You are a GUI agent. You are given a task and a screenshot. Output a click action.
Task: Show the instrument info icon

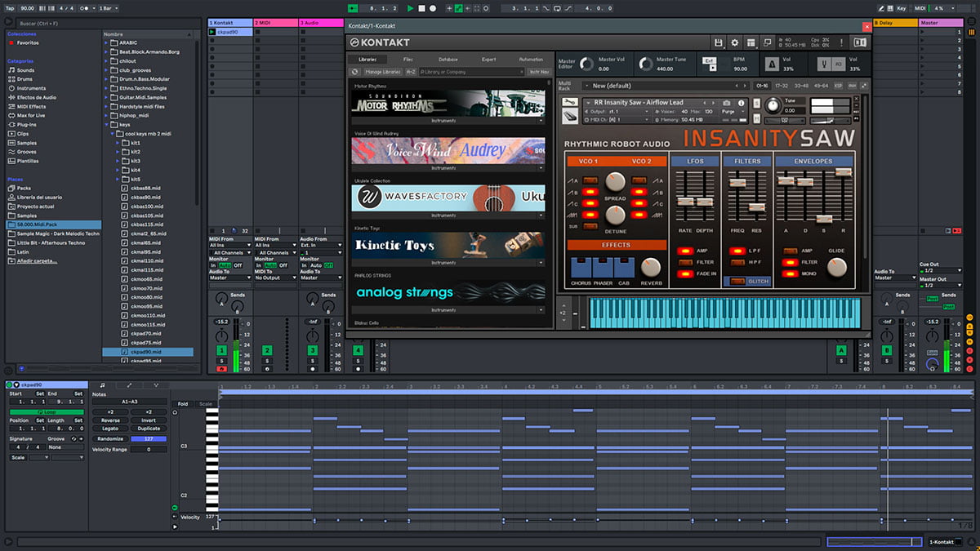point(742,102)
